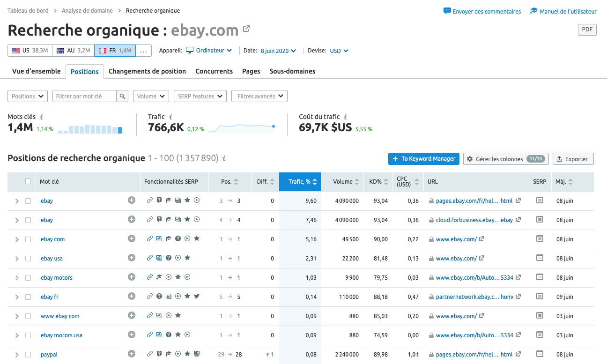The width and height of the screenshot is (607, 364).
Task: Switch to Changements de position tab
Action: pos(147,71)
